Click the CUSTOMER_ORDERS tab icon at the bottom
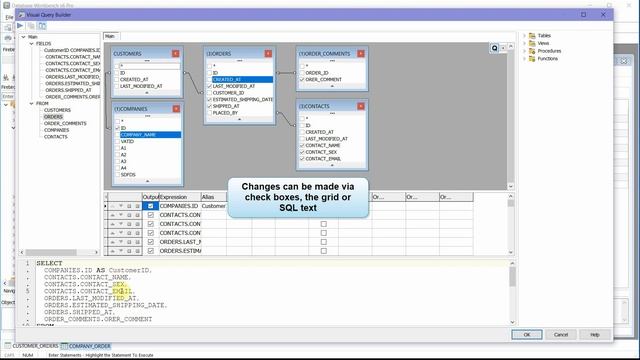The height and width of the screenshot is (360, 640). [7, 346]
